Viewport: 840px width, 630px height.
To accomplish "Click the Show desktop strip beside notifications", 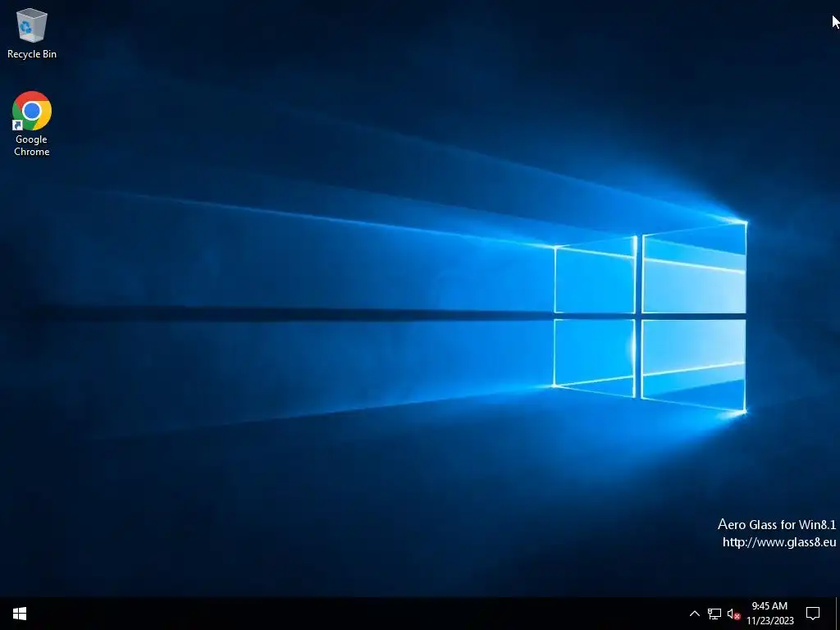I will coord(838,614).
